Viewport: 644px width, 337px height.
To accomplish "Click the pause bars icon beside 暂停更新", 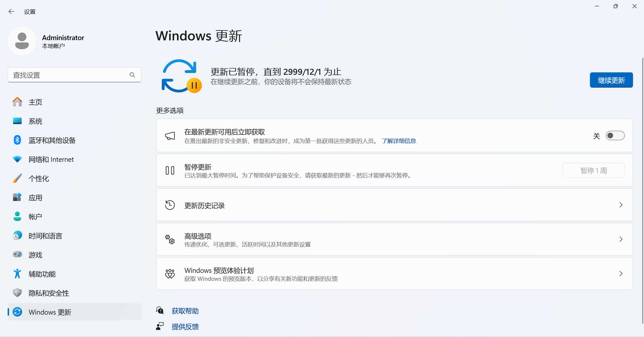I will click(170, 170).
